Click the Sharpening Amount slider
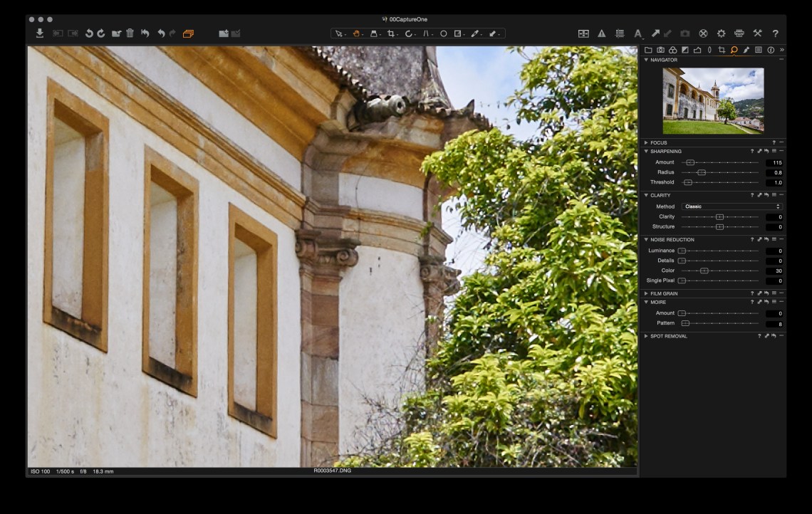 719,163
